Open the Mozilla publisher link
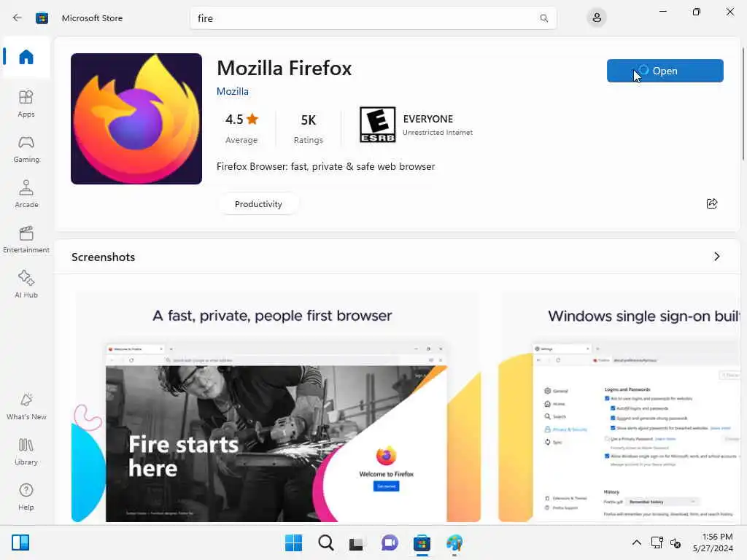 (233, 91)
